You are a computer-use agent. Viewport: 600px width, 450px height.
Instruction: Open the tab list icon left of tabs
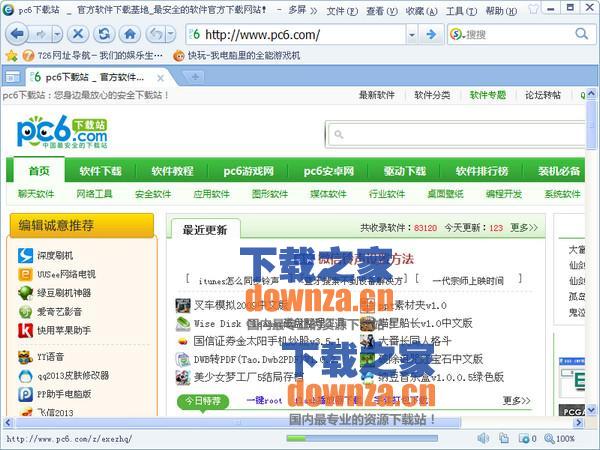point(12,77)
